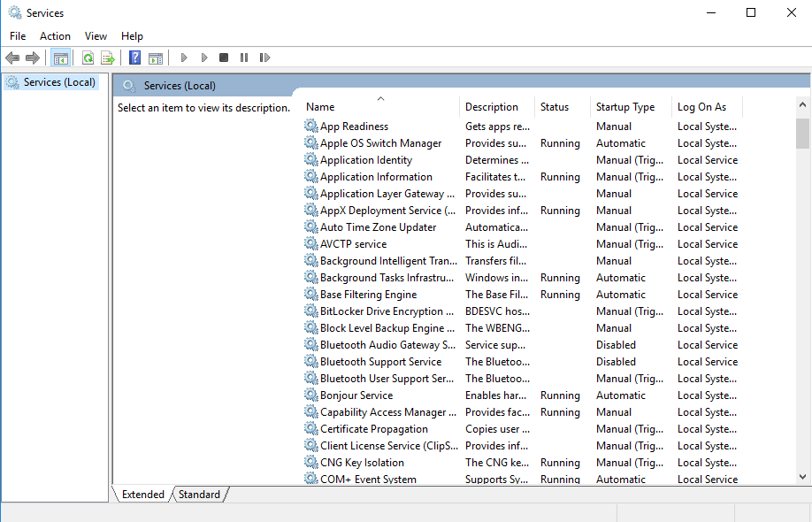Viewport: 812px width, 522px height.
Task: Click the Stop Service square icon
Action: [x=224, y=58]
